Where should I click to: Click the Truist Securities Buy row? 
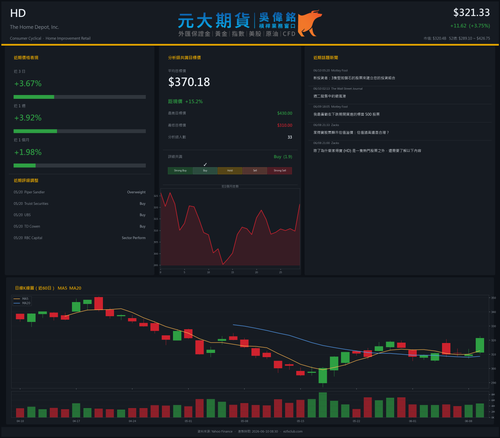click(x=80, y=204)
